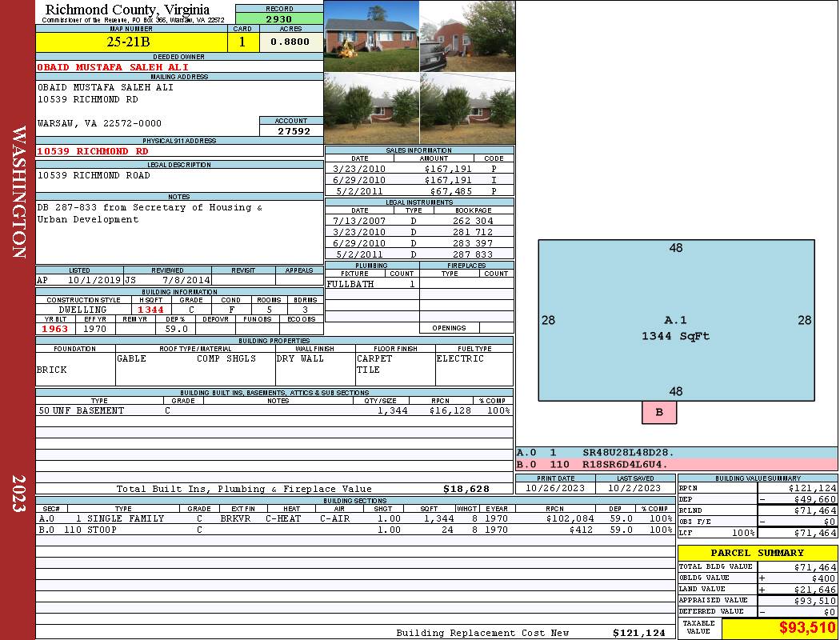Click COMP SHGLS roof material
Screen dimensions: 840x640
click(x=226, y=358)
